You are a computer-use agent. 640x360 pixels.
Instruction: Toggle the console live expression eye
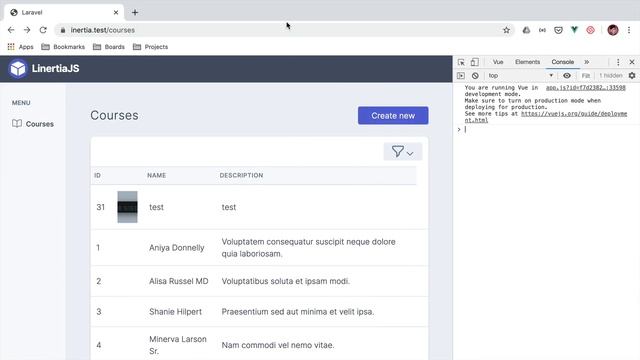pos(567,76)
